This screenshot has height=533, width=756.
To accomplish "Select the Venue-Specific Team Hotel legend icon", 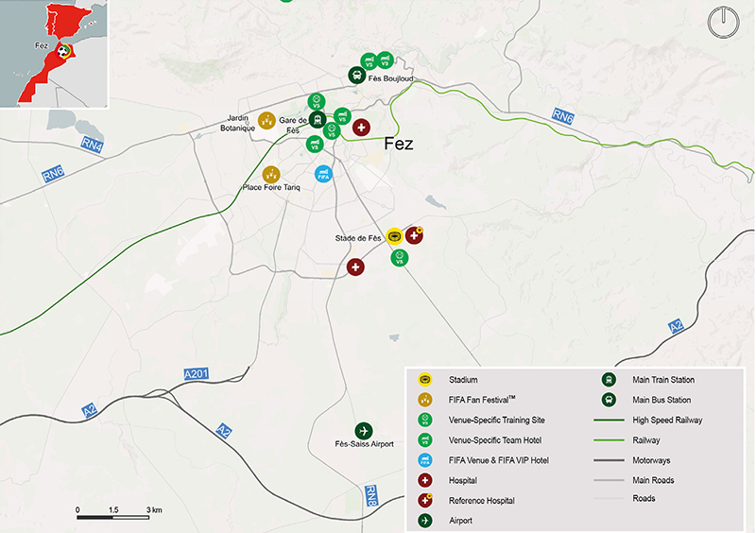I will [x=424, y=439].
